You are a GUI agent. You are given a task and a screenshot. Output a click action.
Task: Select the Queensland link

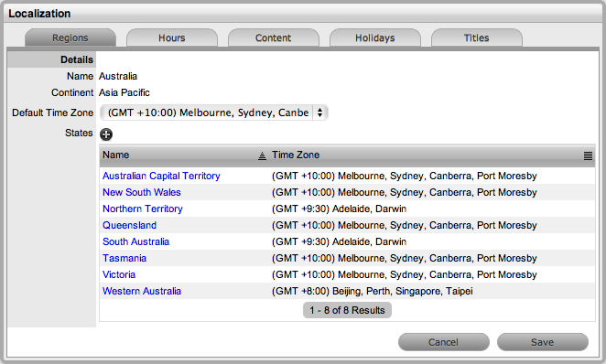pyautogui.click(x=129, y=225)
